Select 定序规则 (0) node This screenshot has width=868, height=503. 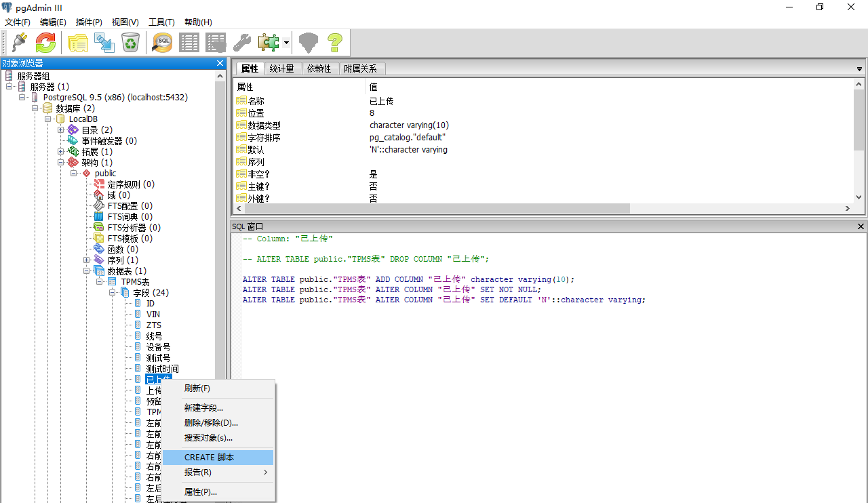click(131, 184)
